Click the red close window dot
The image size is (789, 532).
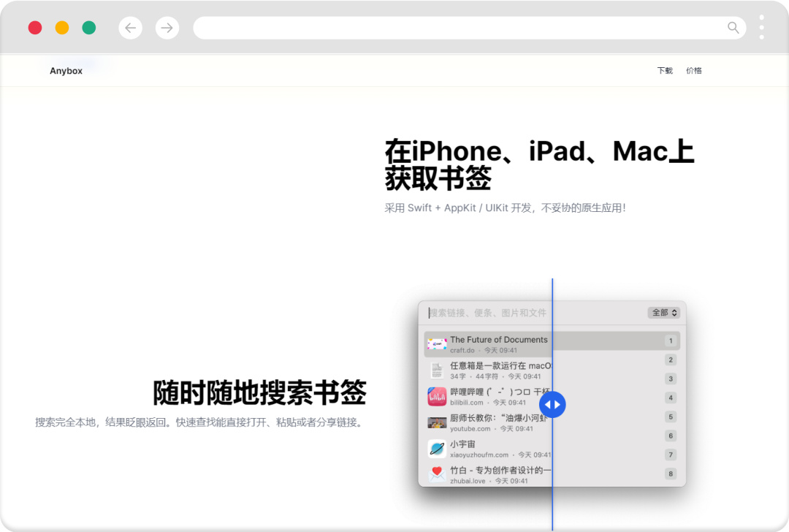[x=35, y=28]
